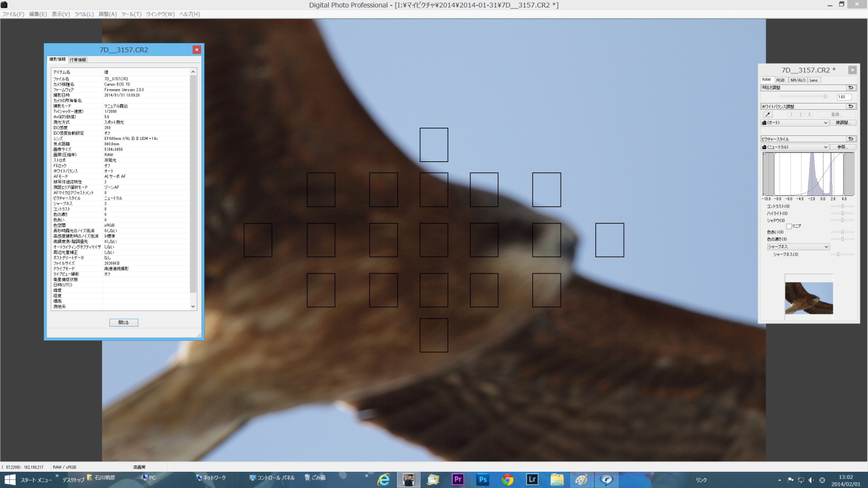Viewport: 868px width, 488px height.
Task: Click the Windows Start button
Action: [10, 480]
